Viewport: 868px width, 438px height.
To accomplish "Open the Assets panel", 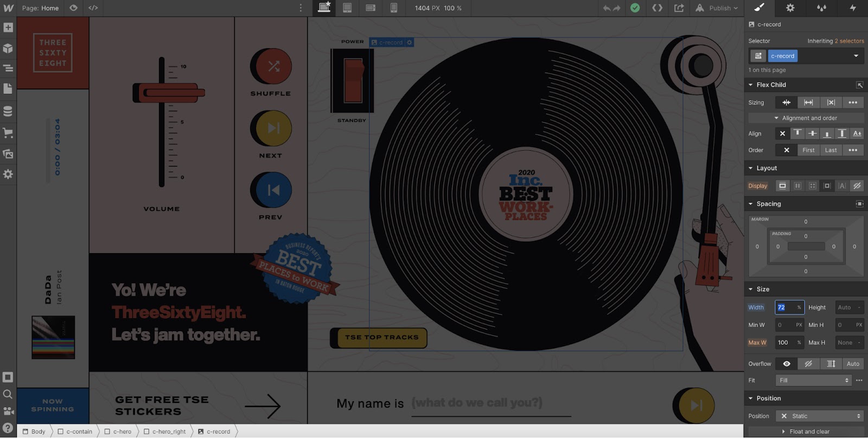I will point(8,154).
